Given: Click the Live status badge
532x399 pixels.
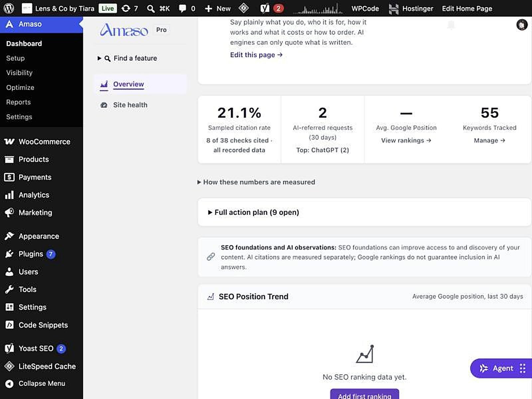Looking at the screenshot, I should [x=107, y=8].
